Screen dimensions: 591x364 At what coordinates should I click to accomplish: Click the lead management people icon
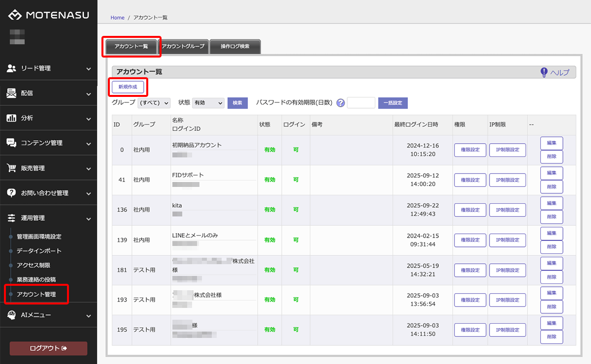point(11,68)
